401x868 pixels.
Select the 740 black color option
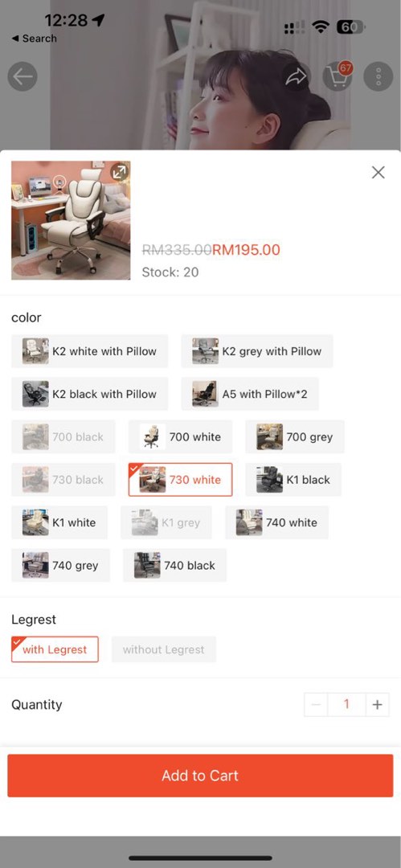pyautogui.click(x=174, y=565)
